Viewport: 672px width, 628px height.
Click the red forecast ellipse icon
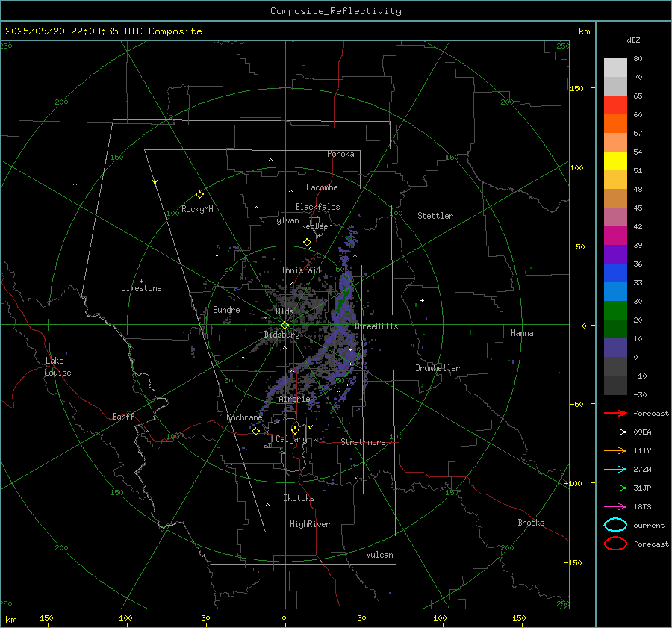(615, 544)
